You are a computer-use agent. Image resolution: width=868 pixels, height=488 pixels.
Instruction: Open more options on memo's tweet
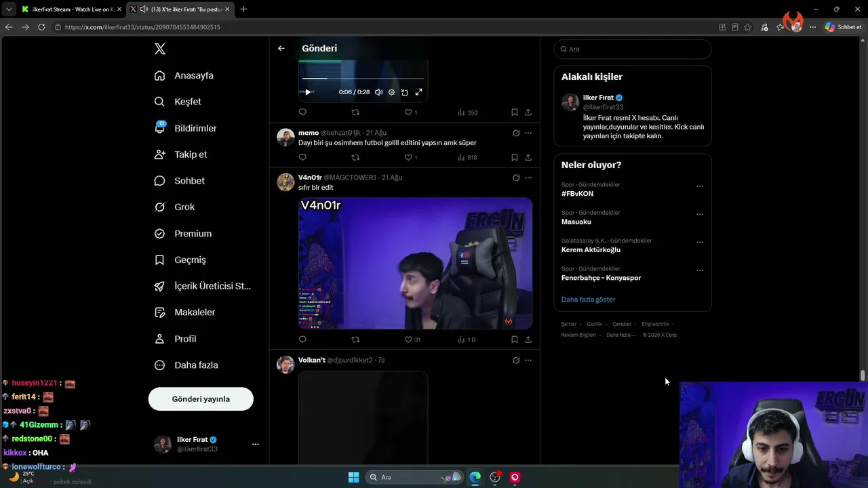pyautogui.click(x=528, y=133)
